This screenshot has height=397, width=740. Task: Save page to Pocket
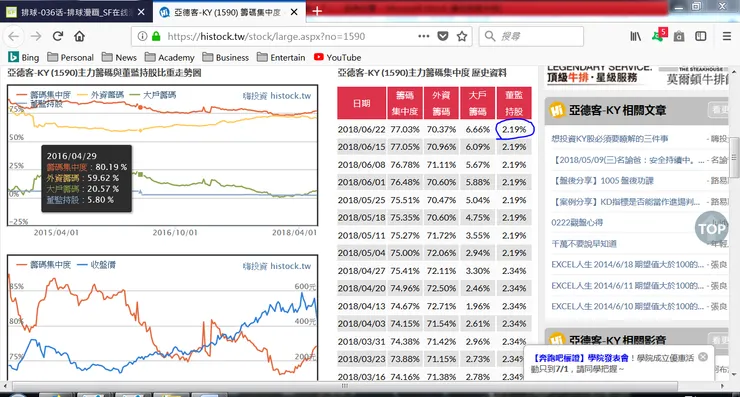443,36
